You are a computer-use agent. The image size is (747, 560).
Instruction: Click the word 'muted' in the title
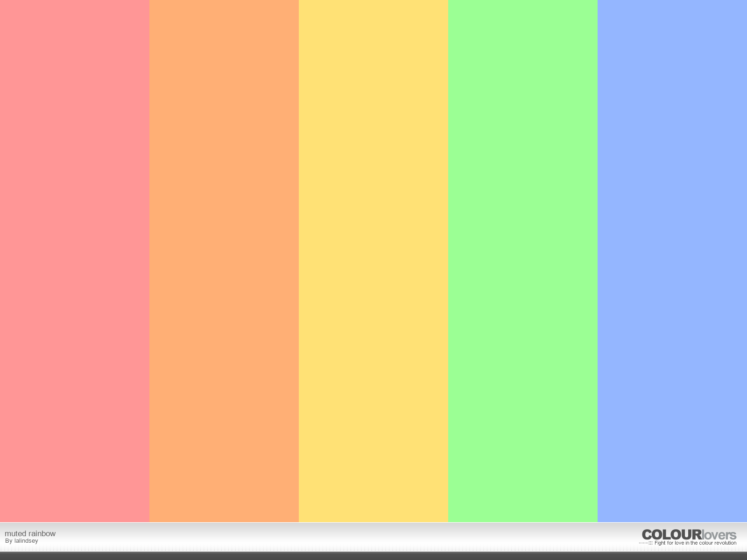pyautogui.click(x=15, y=533)
